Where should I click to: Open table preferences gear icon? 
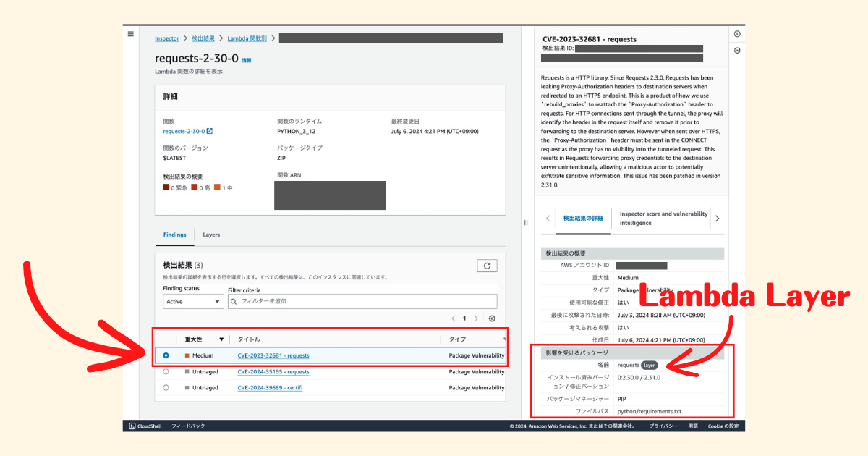tap(492, 318)
